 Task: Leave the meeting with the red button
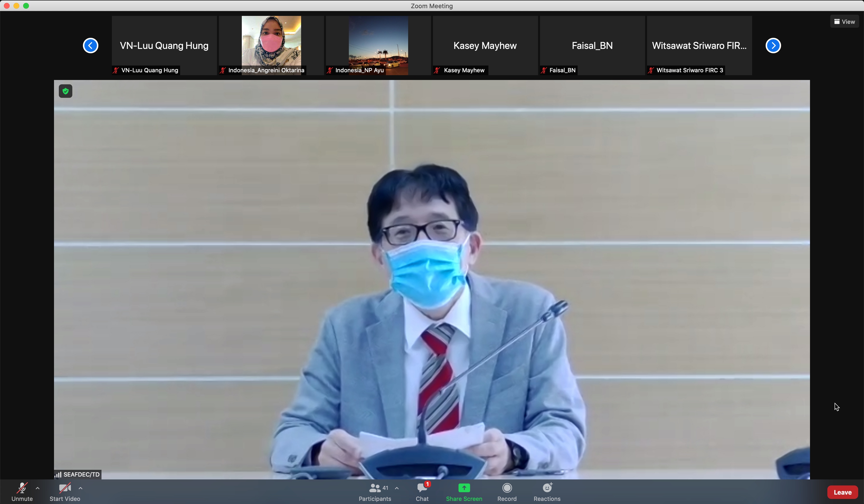(842, 492)
